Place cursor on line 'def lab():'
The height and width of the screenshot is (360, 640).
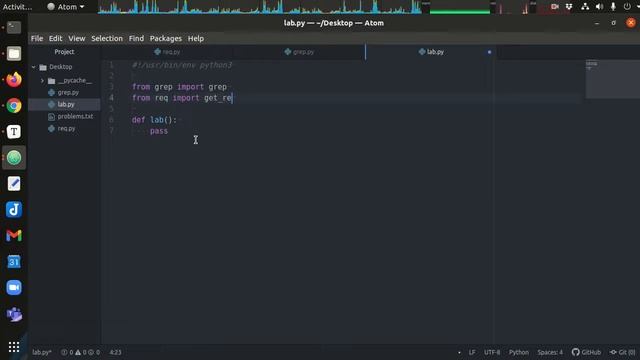click(x=154, y=120)
